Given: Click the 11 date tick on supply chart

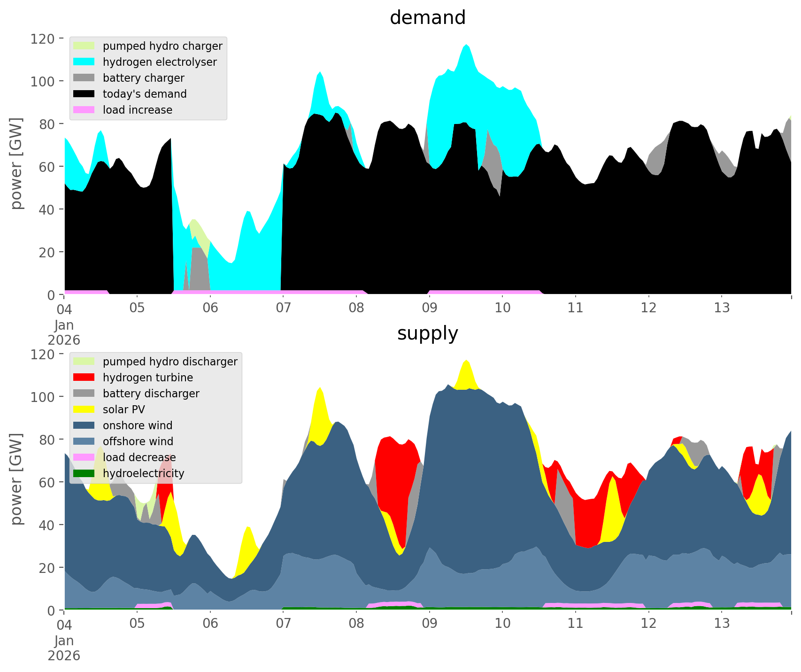Looking at the screenshot, I should [x=575, y=624].
